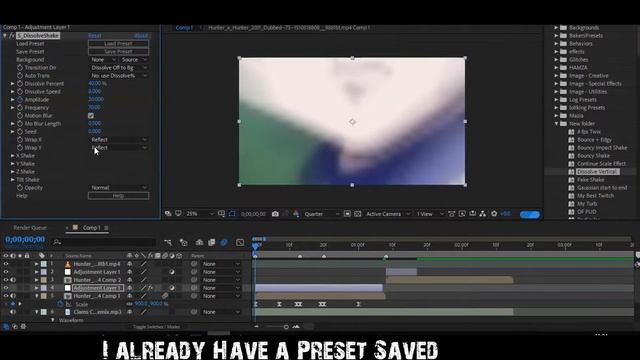This screenshot has width=640, height=360.
Task: Click the show channel color icon
Action: [296, 214]
